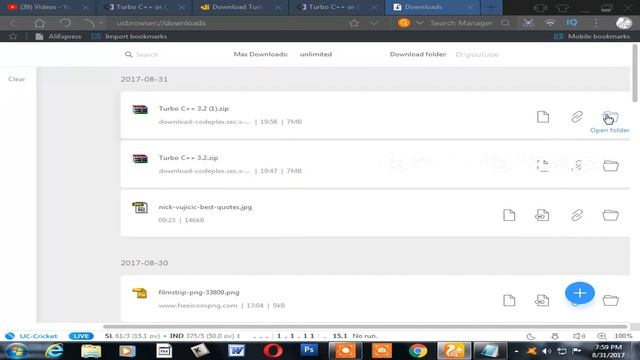The image size is (640, 360).
Task: Re-download icon for nick-vujicic-best-quotes.jpg
Action: pos(542,215)
